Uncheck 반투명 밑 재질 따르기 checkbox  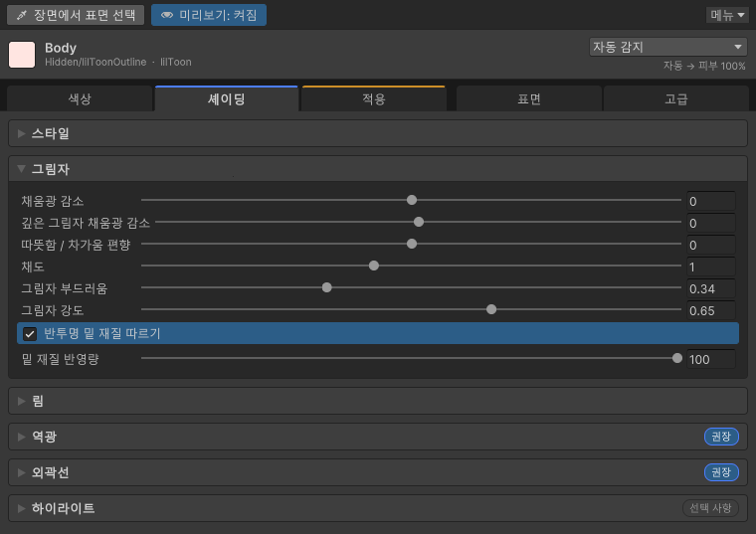click(x=30, y=333)
